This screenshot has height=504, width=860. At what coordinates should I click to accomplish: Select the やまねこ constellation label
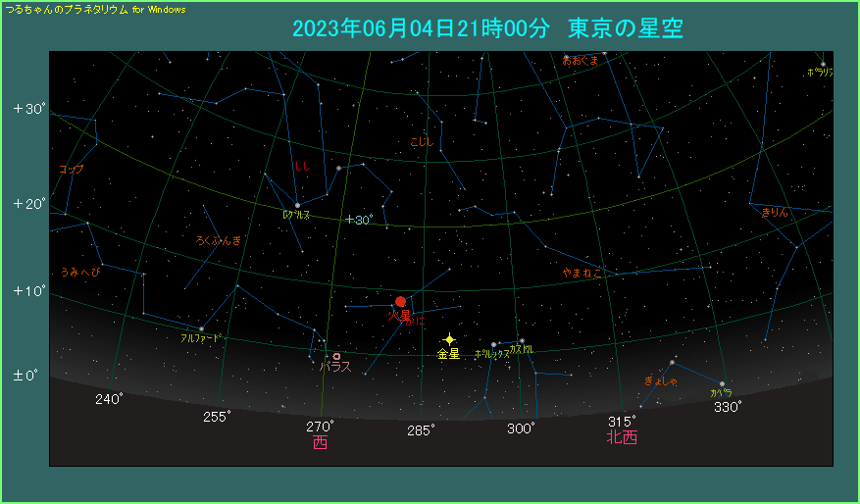click(x=582, y=274)
